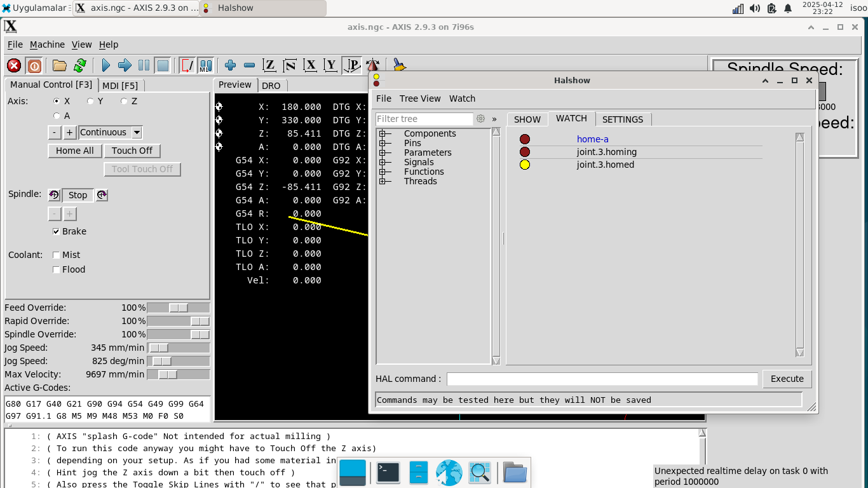Open Halshow filter tree settings gear
The height and width of the screenshot is (488, 868).
click(x=481, y=119)
